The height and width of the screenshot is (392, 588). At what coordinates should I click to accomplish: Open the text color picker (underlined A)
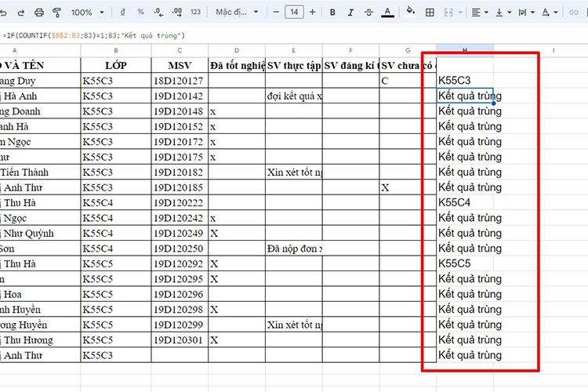tap(387, 13)
